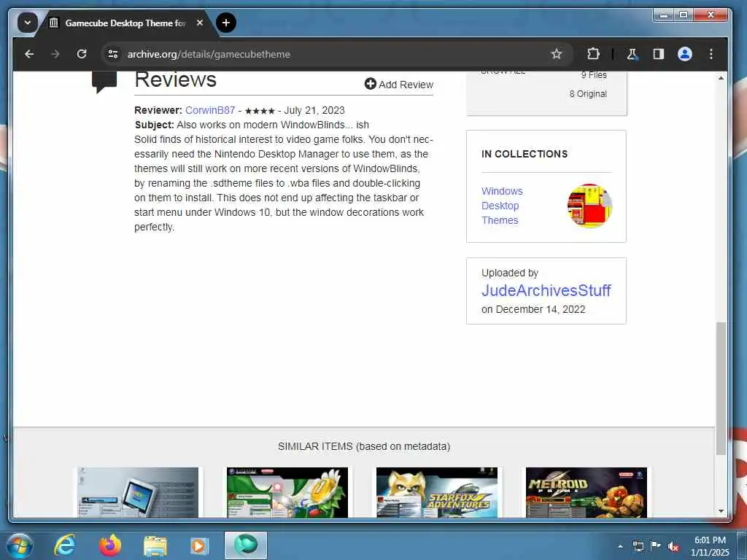The width and height of the screenshot is (747, 560).
Task: Open Chrome Labs flask icon
Action: tap(632, 54)
